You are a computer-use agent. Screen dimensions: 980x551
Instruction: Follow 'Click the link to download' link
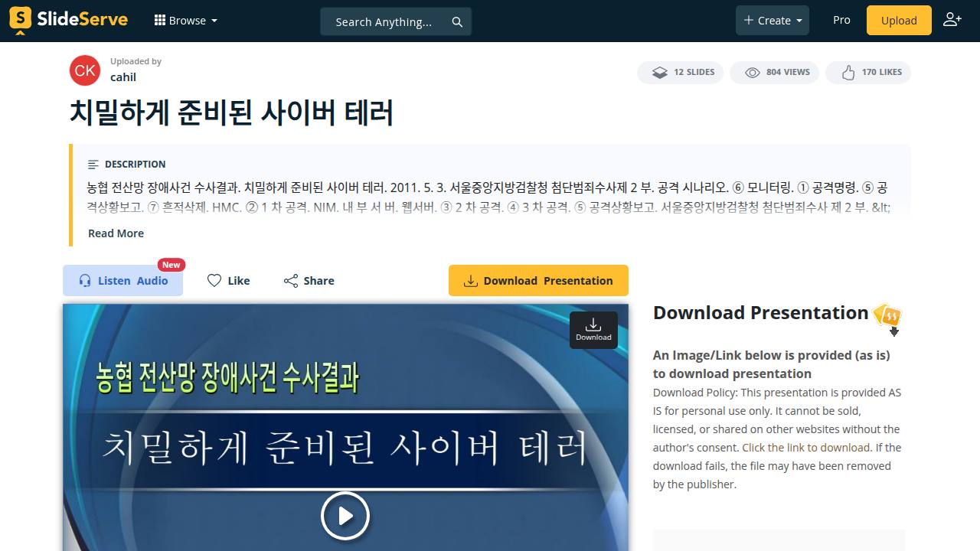(x=806, y=448)
